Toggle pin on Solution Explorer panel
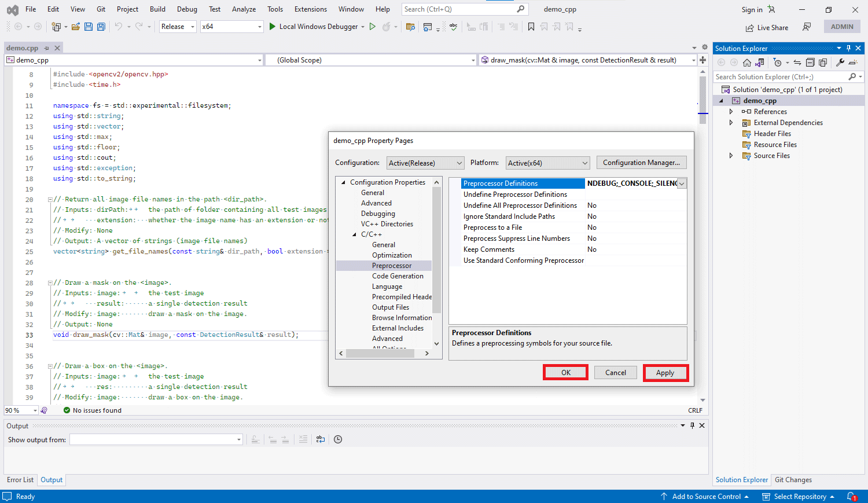 [x=849, y=48]
